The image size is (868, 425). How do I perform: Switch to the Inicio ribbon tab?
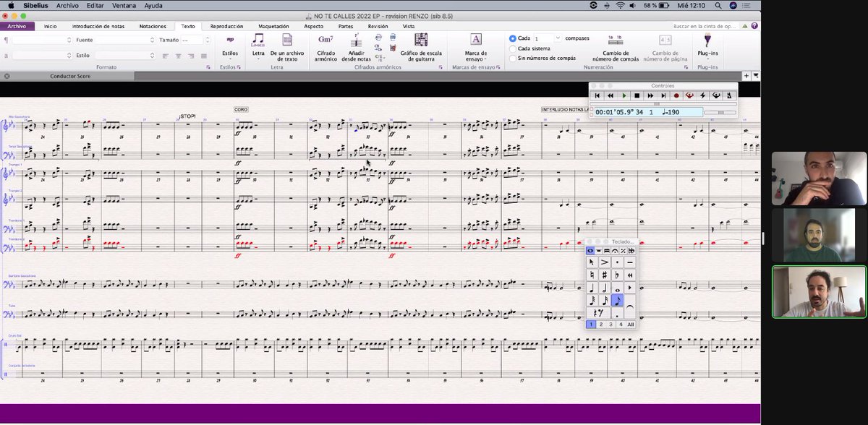[50, 26]
